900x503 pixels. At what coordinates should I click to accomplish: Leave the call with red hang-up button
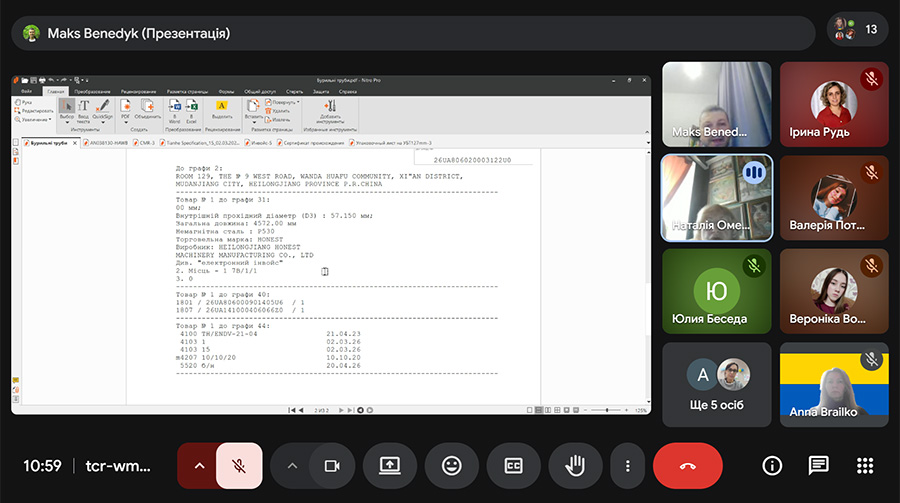pos(687,466)
